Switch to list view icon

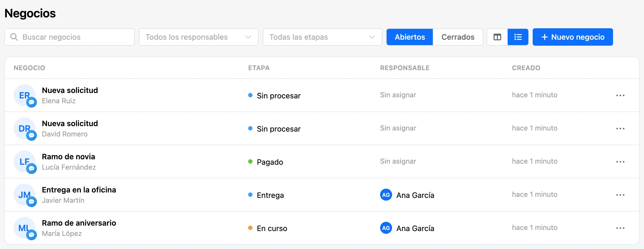pyautogui.click(x=518, y=37)
